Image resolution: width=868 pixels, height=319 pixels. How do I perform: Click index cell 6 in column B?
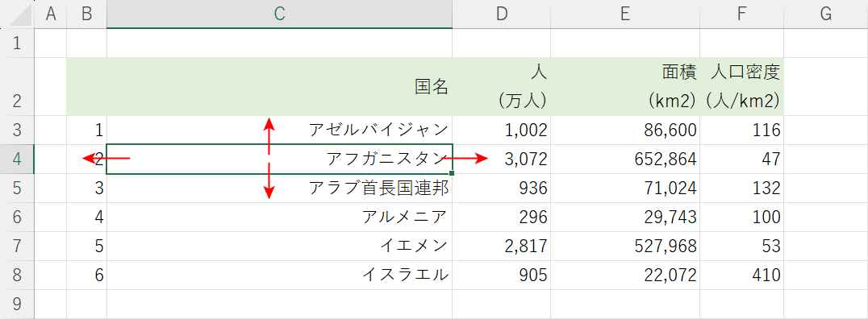pyautogui.click(x=86, y=275)
